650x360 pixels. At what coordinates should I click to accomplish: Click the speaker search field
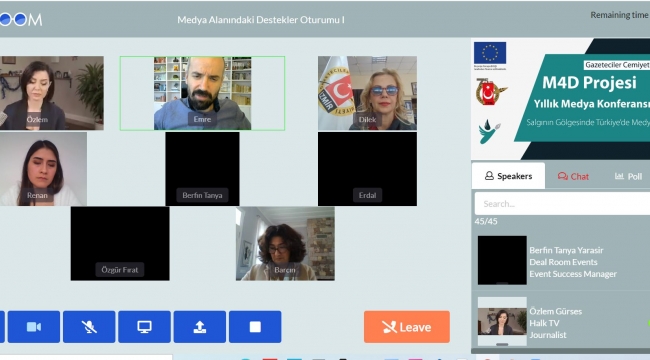(x=562, y=204)
